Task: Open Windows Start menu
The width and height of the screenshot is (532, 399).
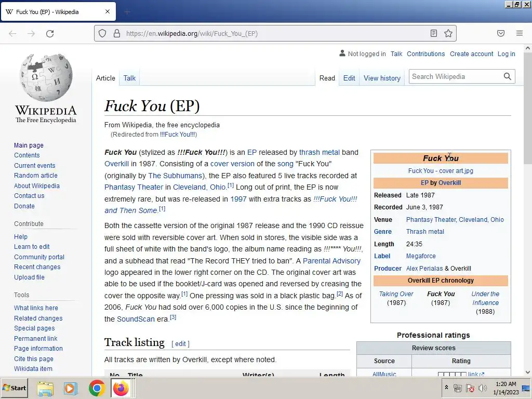Action: tap(14, 388)
